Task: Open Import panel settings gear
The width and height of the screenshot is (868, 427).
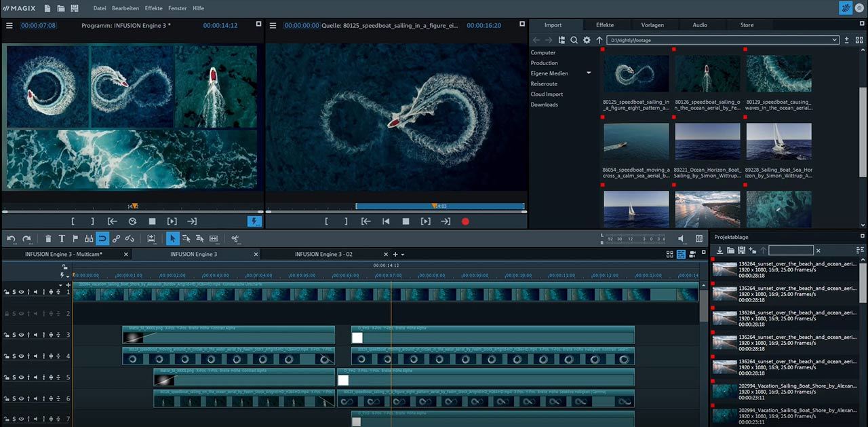Action: 587,40
